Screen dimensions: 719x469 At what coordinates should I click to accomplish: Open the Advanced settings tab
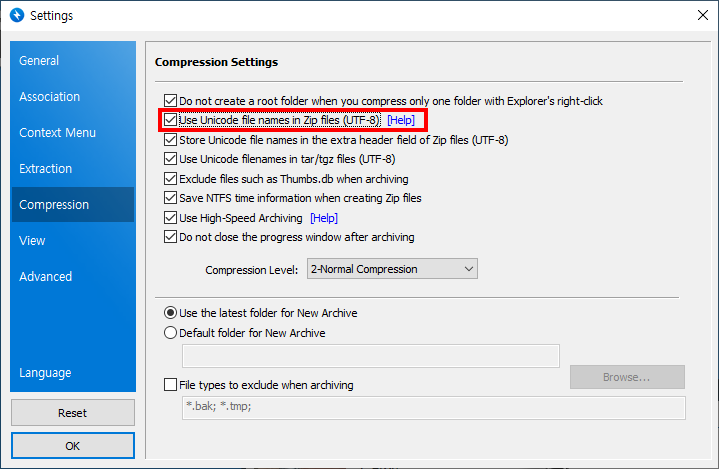[45, 277]
